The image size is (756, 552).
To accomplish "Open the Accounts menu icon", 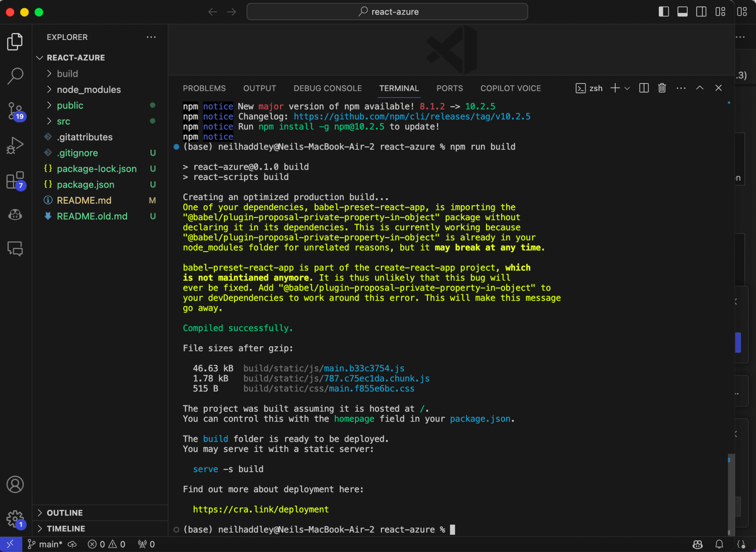I will (x=15, y=484).
